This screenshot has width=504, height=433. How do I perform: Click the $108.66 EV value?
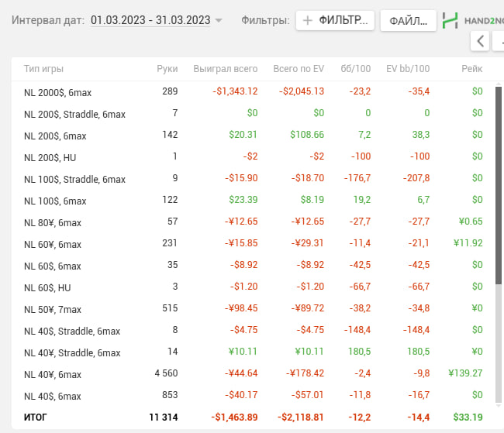(307, 135)
